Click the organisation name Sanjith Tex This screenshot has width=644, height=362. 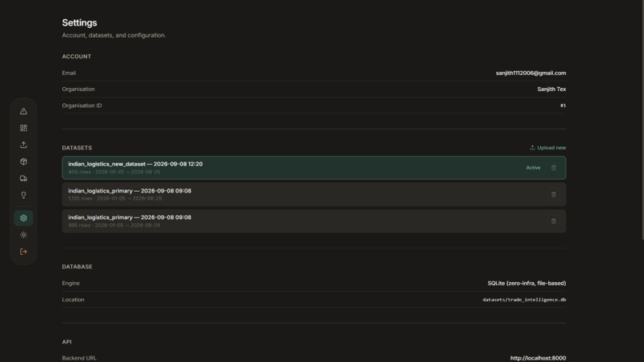[551, 90]
